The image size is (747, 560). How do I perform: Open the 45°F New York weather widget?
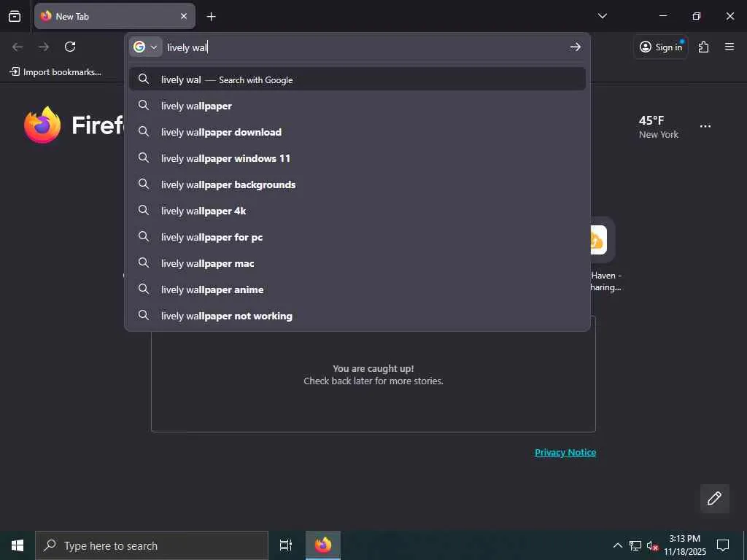659,127
